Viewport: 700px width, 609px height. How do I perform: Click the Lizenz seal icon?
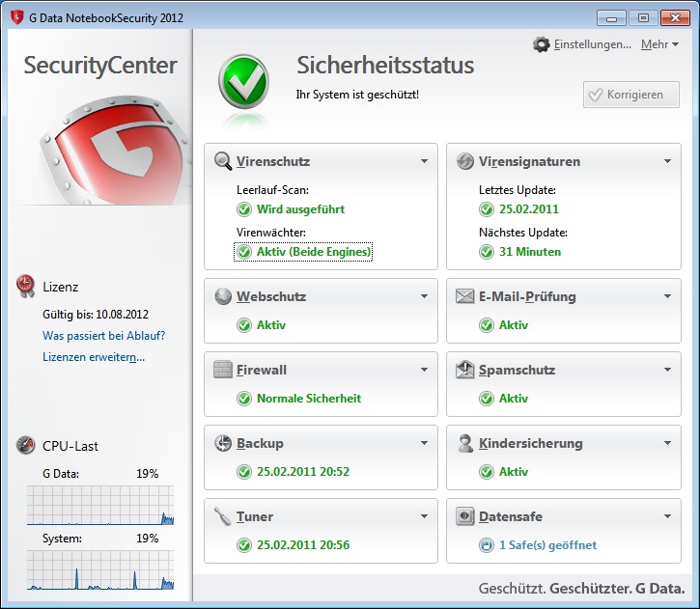coord(26,286)
